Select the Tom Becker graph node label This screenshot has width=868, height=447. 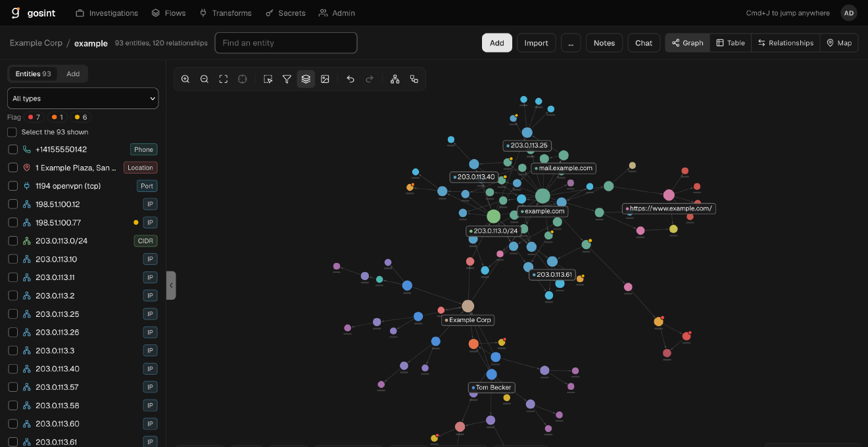[x=492, y=387]
